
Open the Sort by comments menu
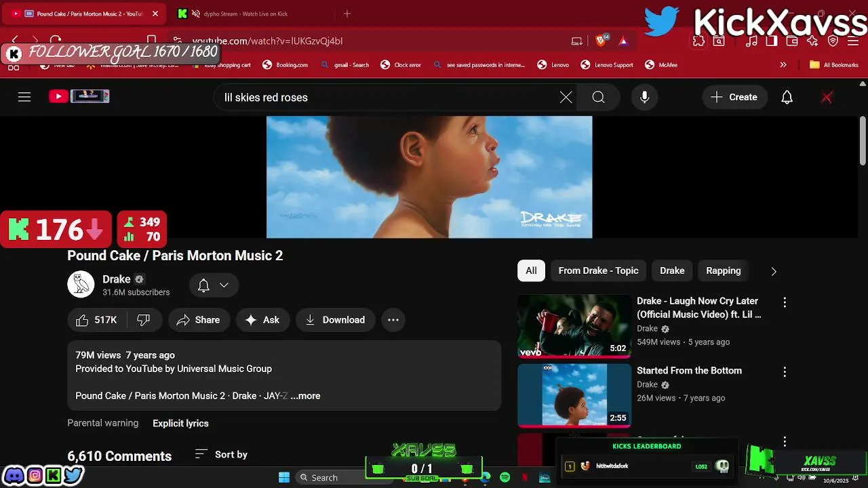[221, 454]
